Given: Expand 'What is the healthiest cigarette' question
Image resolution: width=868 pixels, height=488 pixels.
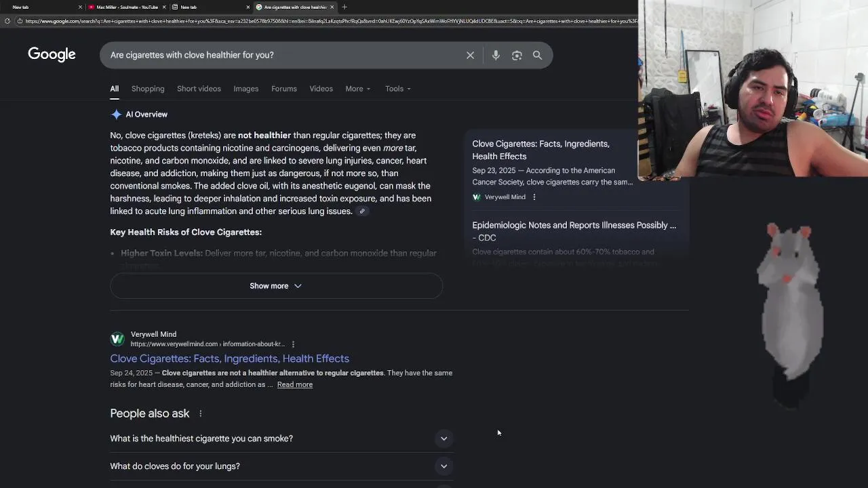Looking at the screenshot, I should pyautogui.click(x=281, y=439).
